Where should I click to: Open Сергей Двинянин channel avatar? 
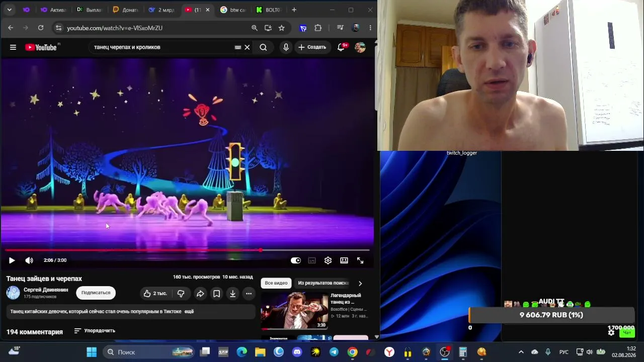tap(13, 293)
